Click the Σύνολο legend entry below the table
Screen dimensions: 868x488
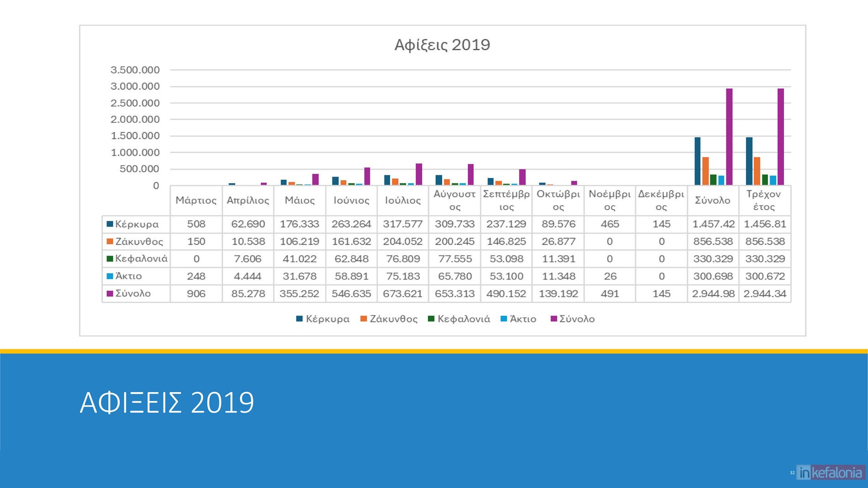click(x=573, y=319)
